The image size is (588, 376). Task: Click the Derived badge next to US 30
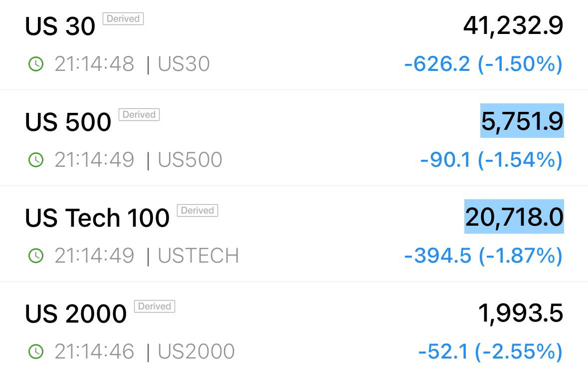coord(123,19)
